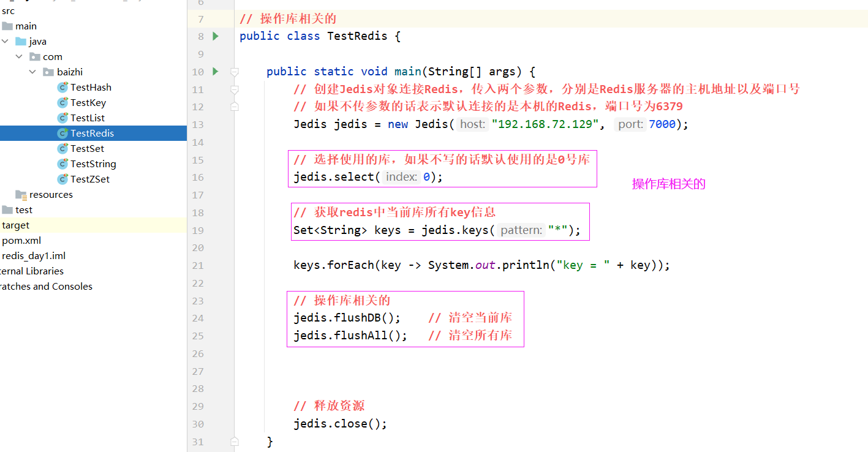Select External Libraries node

click(31, 271)
